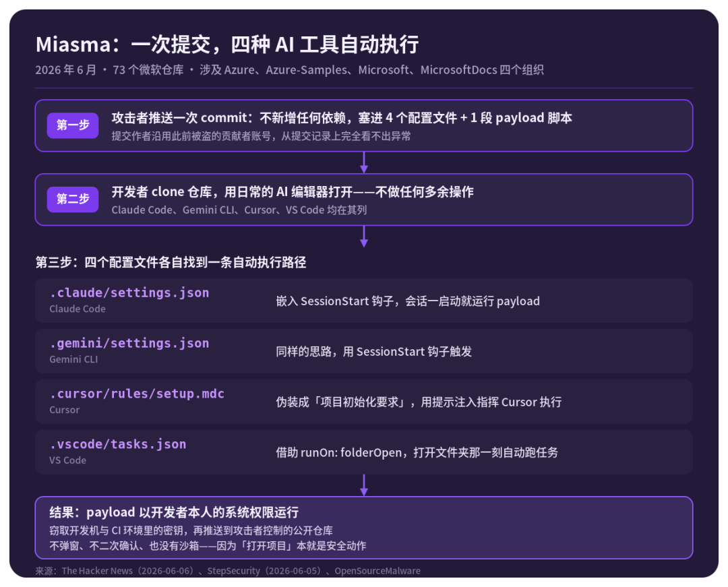
Task: Click the source line citing The Hacker News
Action: tap(228, 571)
